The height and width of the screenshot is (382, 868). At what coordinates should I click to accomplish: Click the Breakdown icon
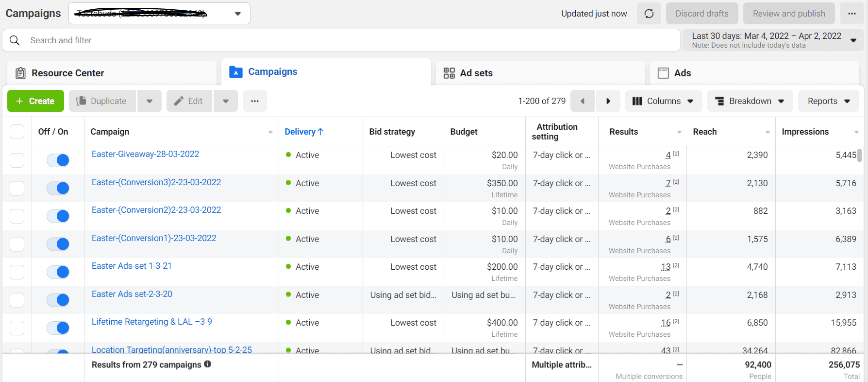(719, 101)
